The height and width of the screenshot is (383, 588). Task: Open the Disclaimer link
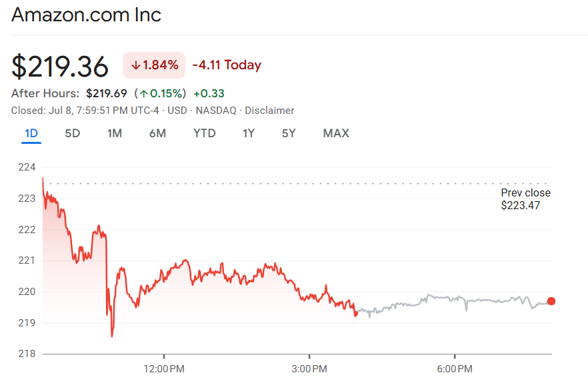[269, 111]
